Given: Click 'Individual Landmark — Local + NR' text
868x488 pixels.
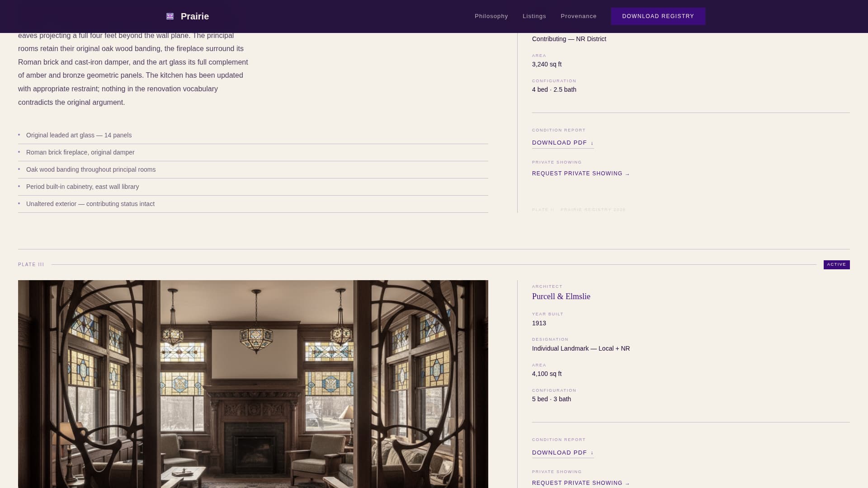Looking at the screenshot, I should (x=581, y=348).
